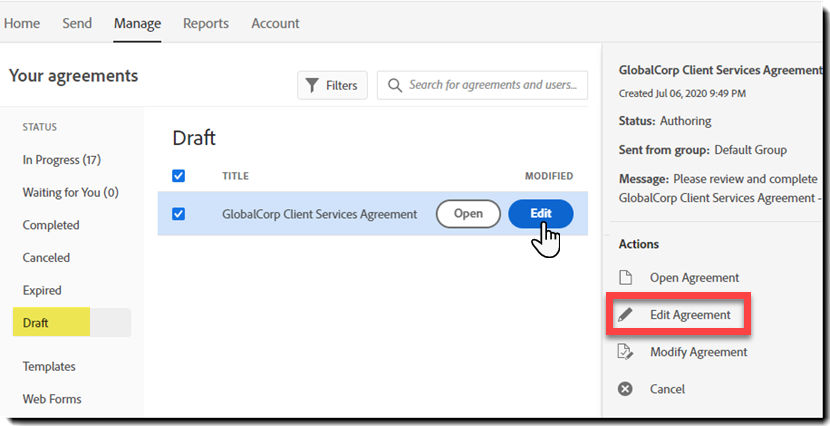
Task: Select the Manage tab
Action: coord(137,23)
